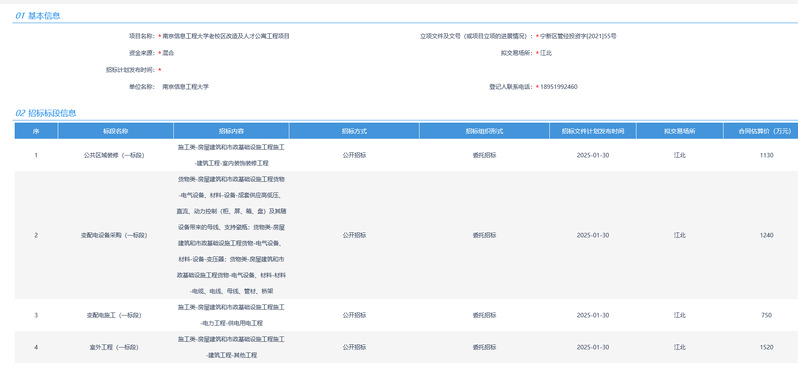Click '江北' beside the 拟交易场所 label in basic info
The width and height of the screenshot is (798, 368).
tap(546, 53)
